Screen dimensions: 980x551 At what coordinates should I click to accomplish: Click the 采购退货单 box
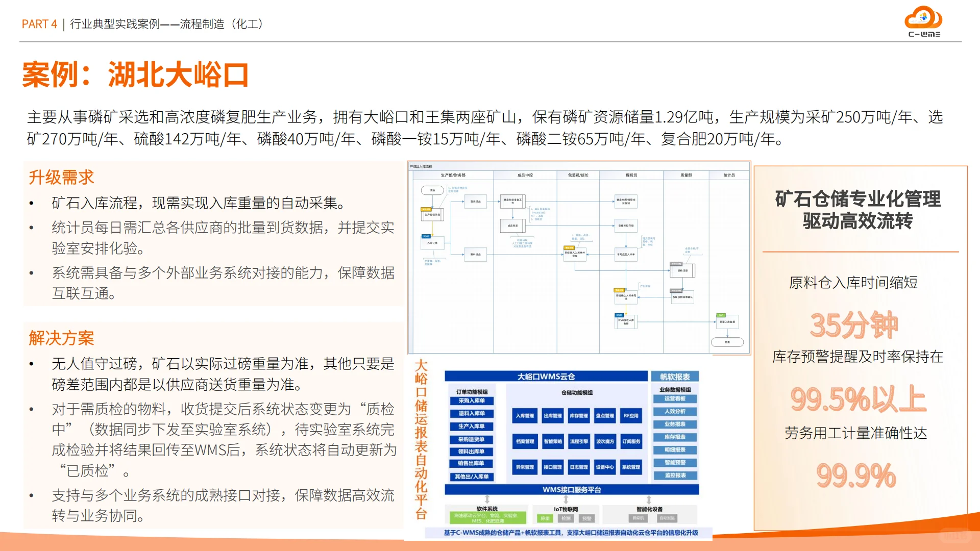click(472, 439)
